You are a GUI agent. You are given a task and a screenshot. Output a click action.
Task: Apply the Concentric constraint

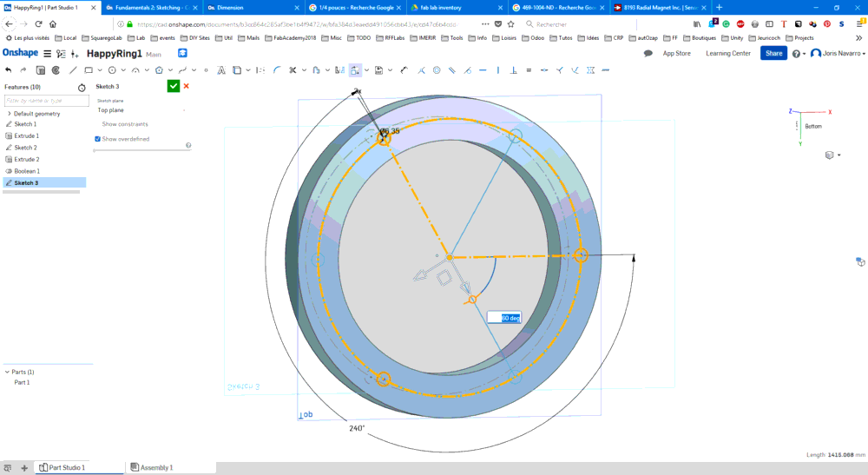point(437,70)
